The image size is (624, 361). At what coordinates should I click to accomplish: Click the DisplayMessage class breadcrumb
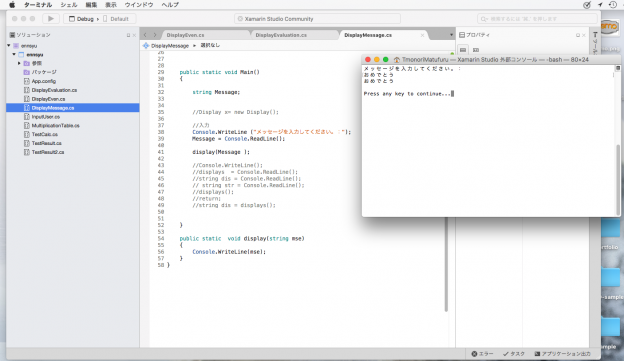pos(170,46)
